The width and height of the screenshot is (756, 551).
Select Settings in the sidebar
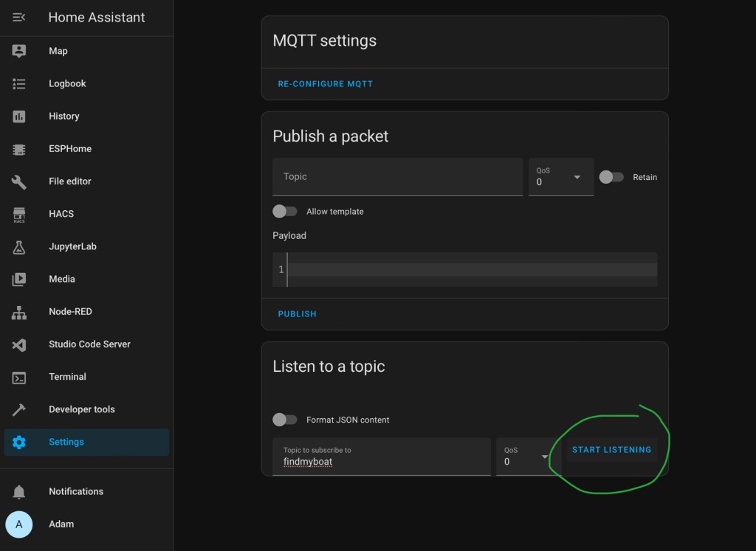20,441
